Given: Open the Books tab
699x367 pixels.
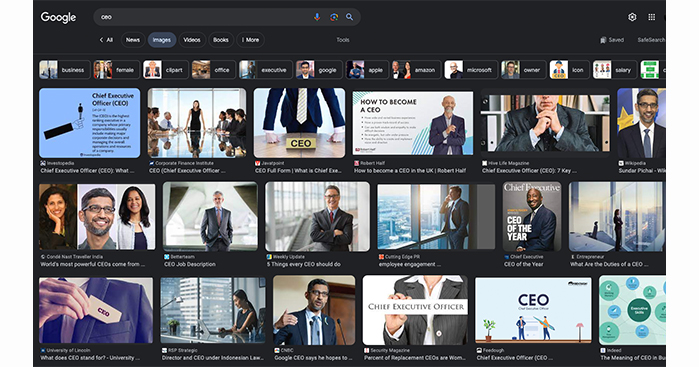Looking at the screenshot, I should (x=221, y=40).
